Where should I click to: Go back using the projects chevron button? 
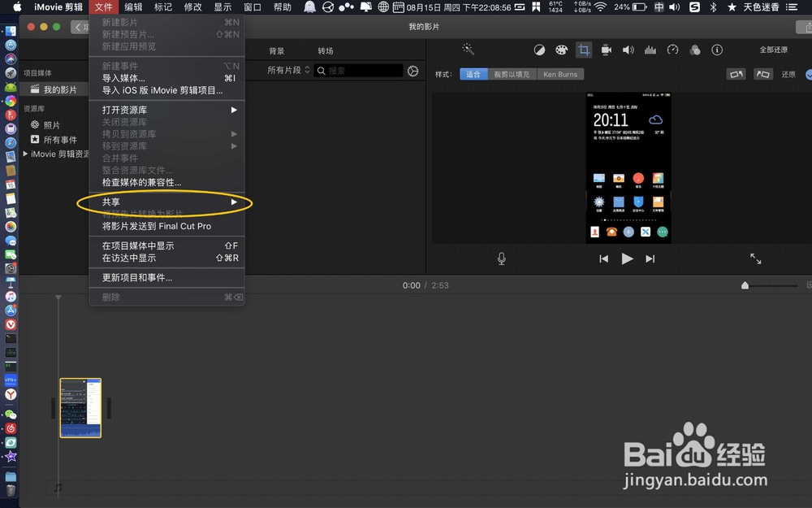[80, 27]
